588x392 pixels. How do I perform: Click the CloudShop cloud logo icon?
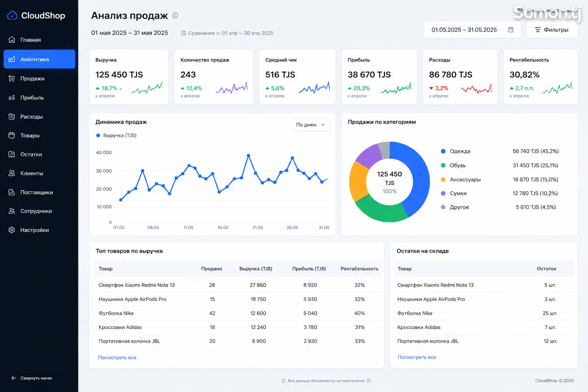[x=12, y=15]
